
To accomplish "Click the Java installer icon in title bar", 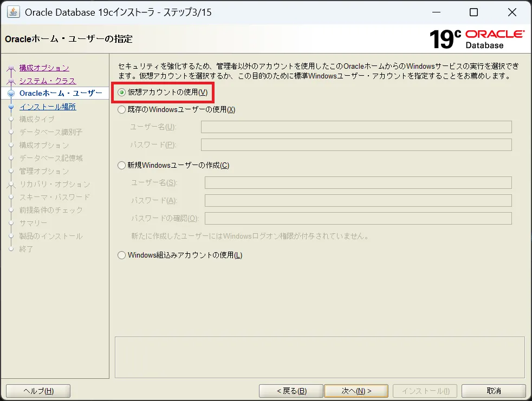I will (x=13, y=12).
